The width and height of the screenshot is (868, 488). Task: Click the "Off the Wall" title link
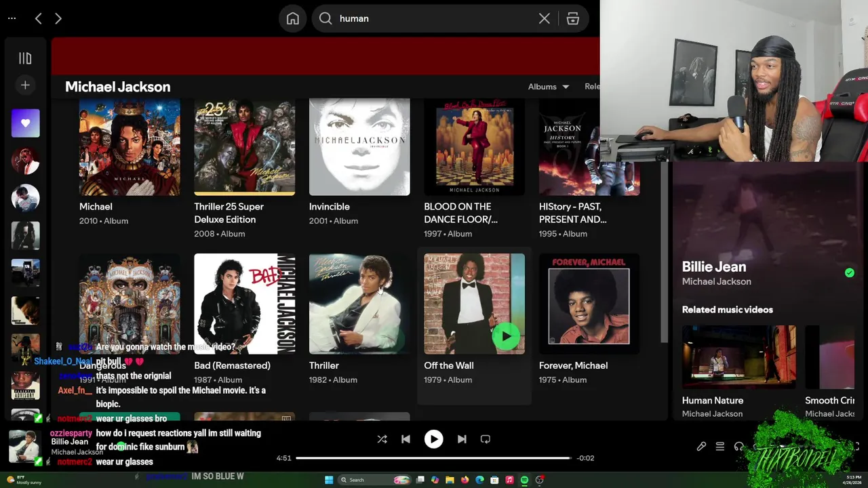click(x=449, y=365)
